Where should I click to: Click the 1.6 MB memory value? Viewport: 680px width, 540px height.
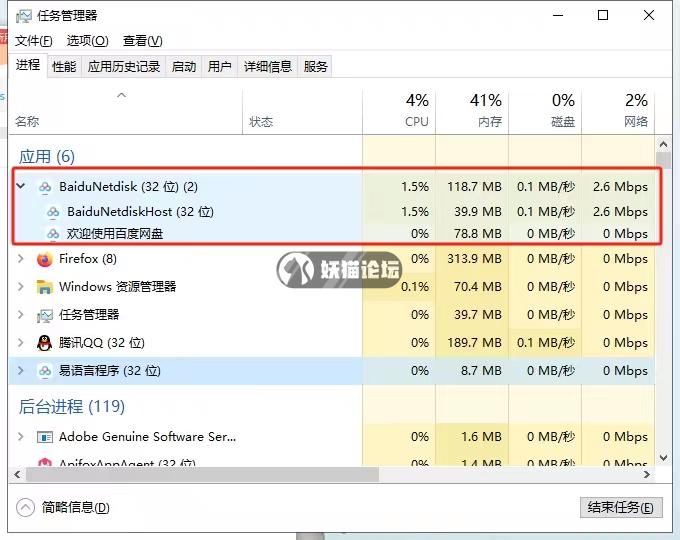[481, 437]
